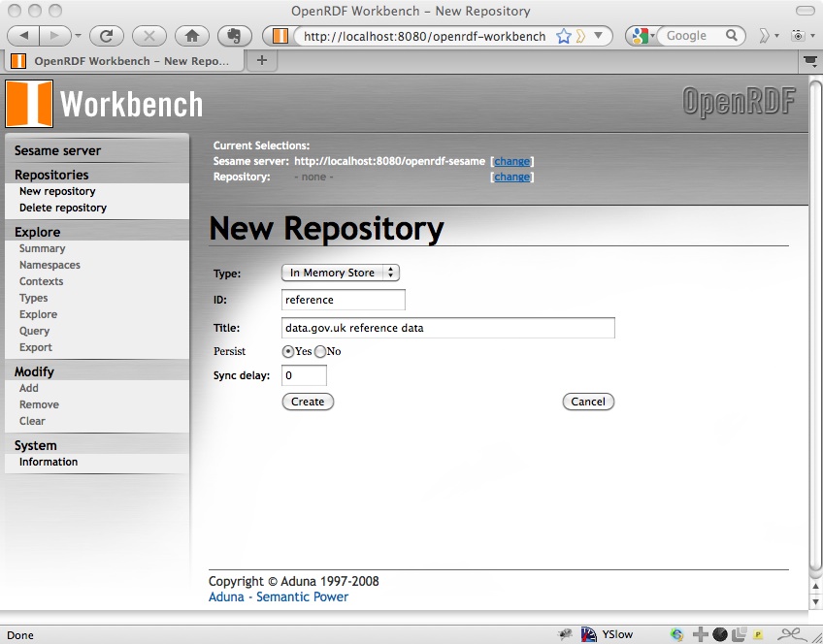Open the Google search engine selector
Image resolution: width=823 pixels, height=644 pixels.
pos(643,36)
